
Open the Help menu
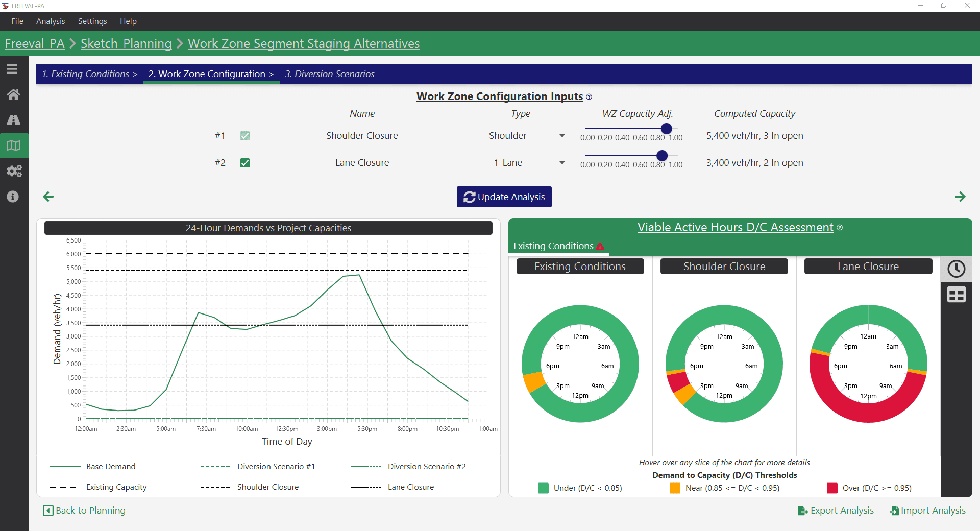pyautogui.click(x=128, y=21)
